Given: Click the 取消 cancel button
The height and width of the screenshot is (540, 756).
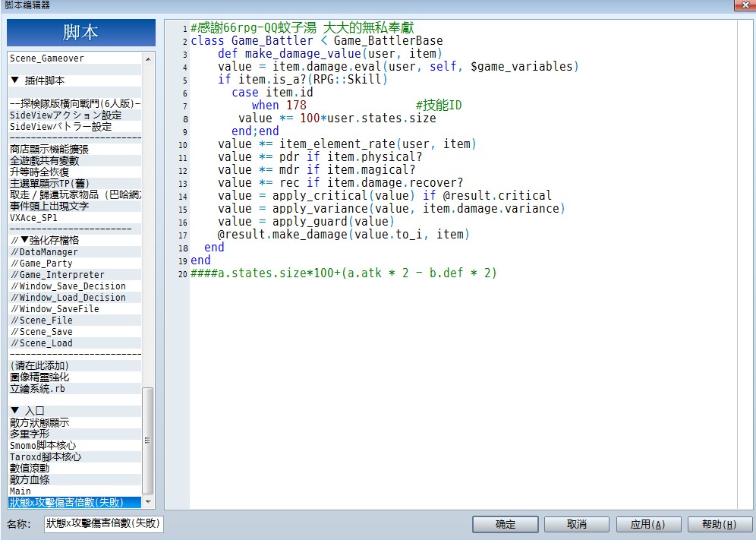Looking at the screenshot, I should (577, 524).
